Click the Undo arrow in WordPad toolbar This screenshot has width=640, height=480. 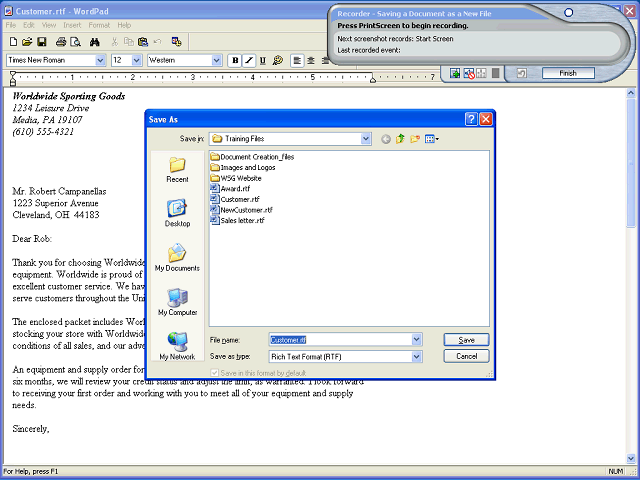[x=158, y=42]
